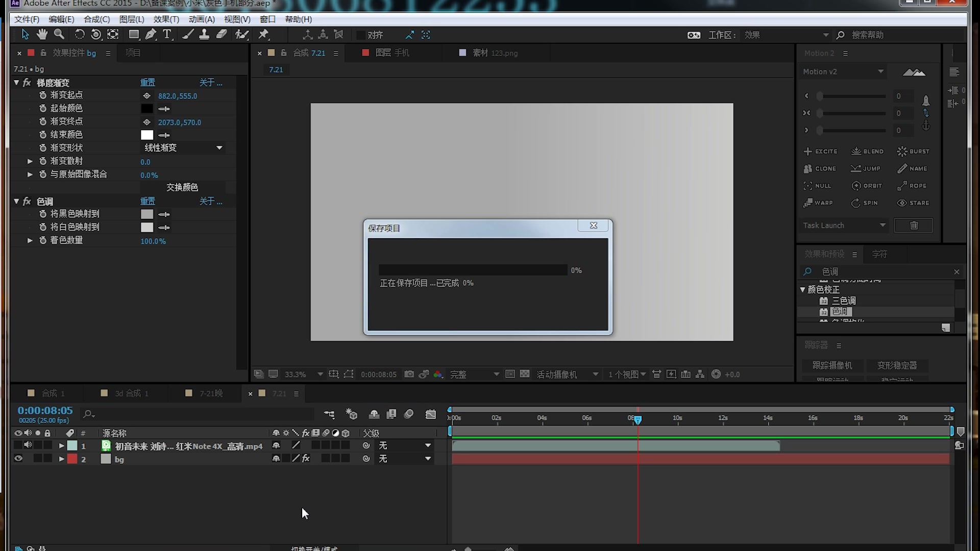Click the current time 0:00:08:05 display
The width and height of the screenshot is (980, 551).
pyautogui.click(x=45, y=411)
